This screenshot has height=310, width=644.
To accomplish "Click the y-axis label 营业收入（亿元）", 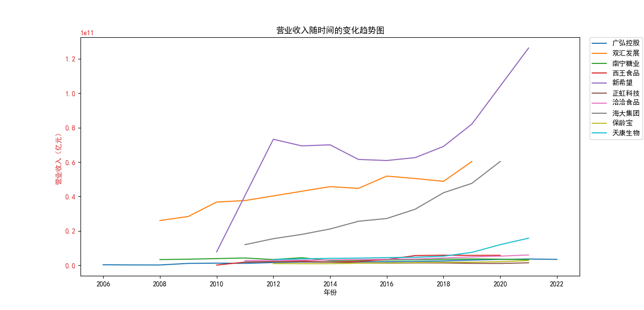I will [x=59, y=159].
